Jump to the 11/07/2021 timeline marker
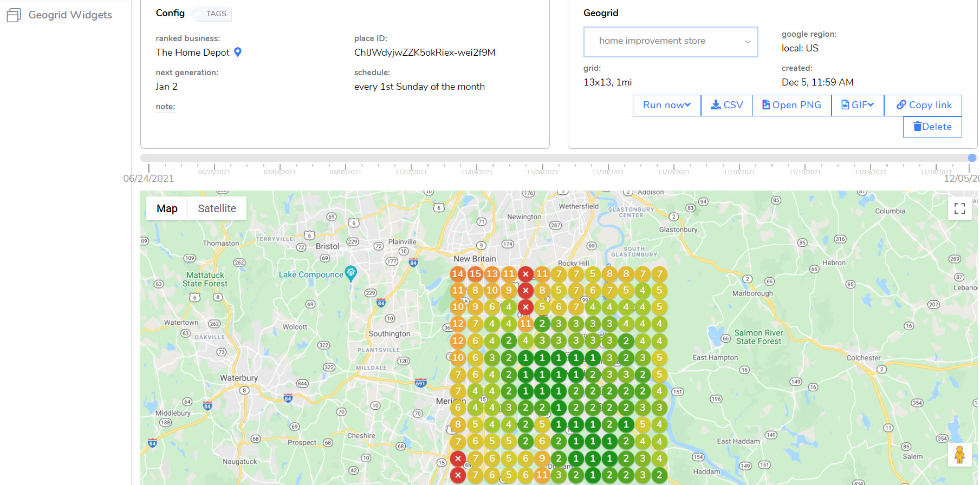 pos(411,172)
